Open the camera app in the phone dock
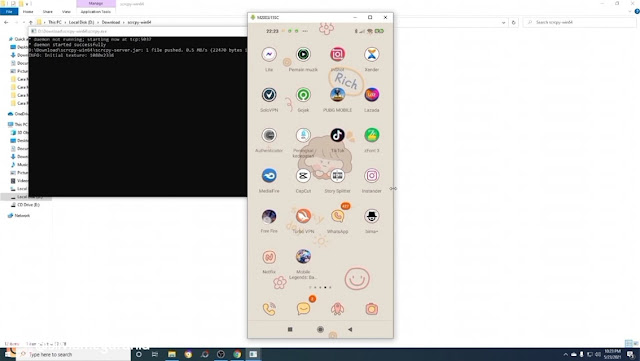This screenshot has width=640, height=361. [x=371, y=309]
